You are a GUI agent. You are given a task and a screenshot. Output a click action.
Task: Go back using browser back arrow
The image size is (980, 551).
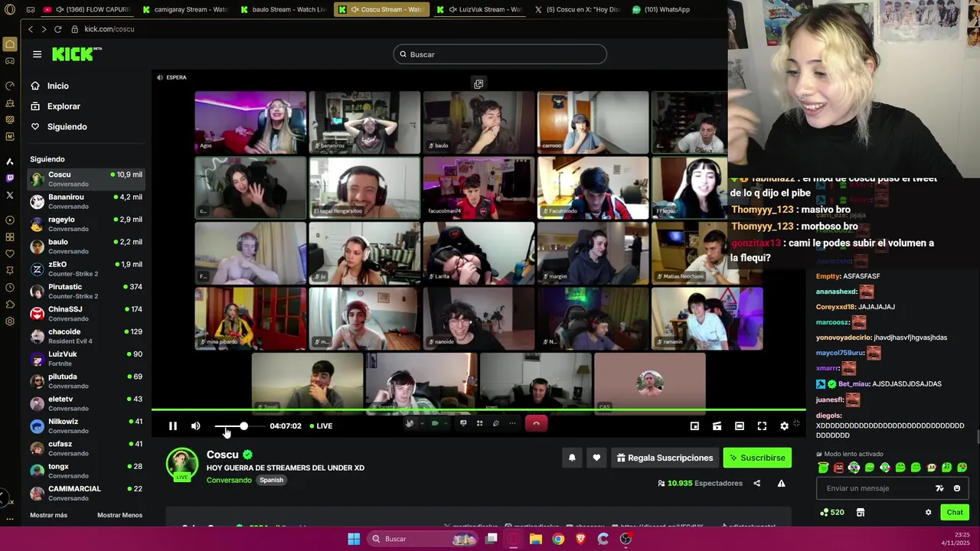tap(31, 29)
